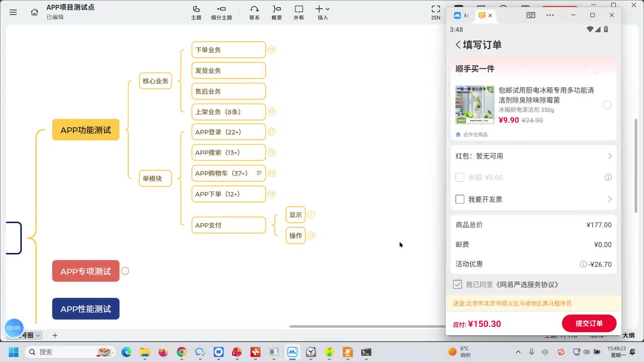Expand the count badge next to APP搜索
Image resolution: width=644 pixels, height=362 pixels.
[272, 152]
